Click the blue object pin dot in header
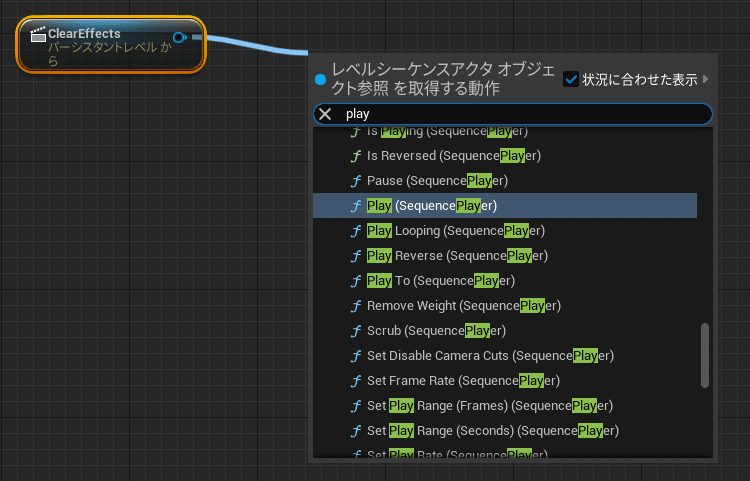This screenshot has width=750, height=481. tap(320, 79)
